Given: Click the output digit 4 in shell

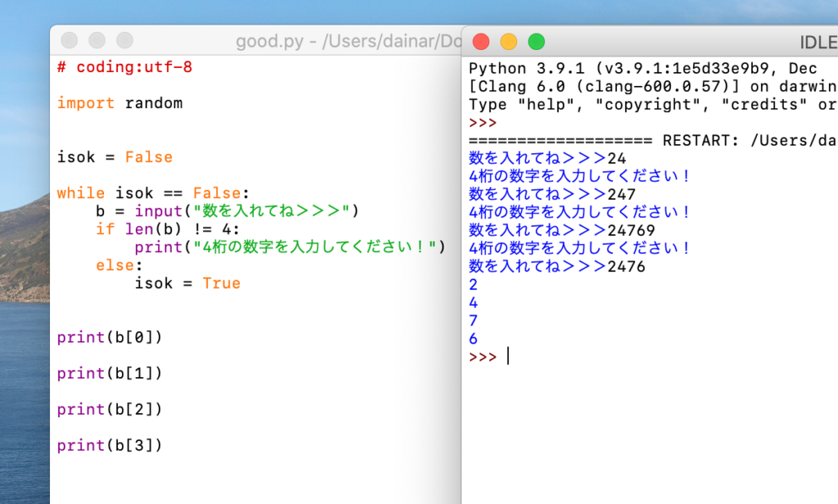Looking at the screenshot, I should [473, 303].
